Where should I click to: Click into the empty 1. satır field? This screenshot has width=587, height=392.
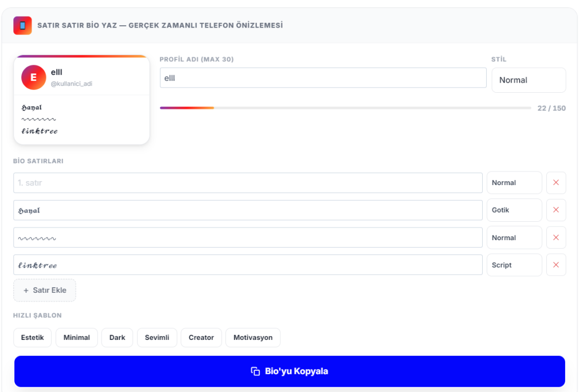click(248, 183)
